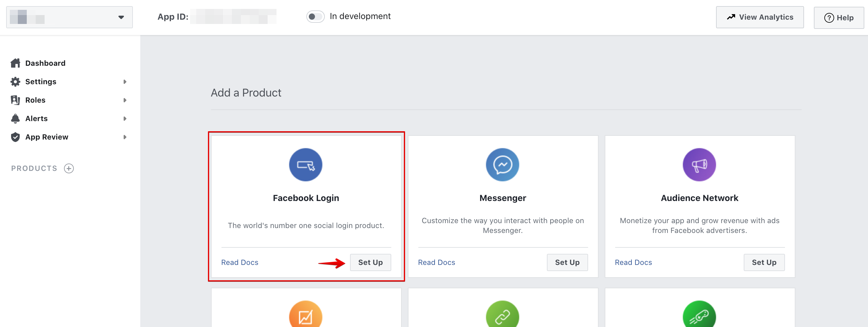Click the Messenger description text
Screen dimensions: 868x327
502,225
